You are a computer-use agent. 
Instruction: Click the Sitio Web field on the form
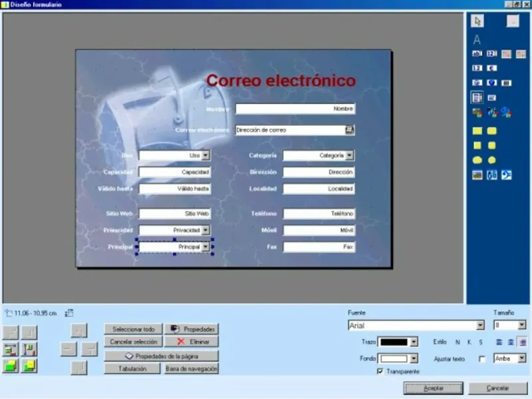[175, 213]
